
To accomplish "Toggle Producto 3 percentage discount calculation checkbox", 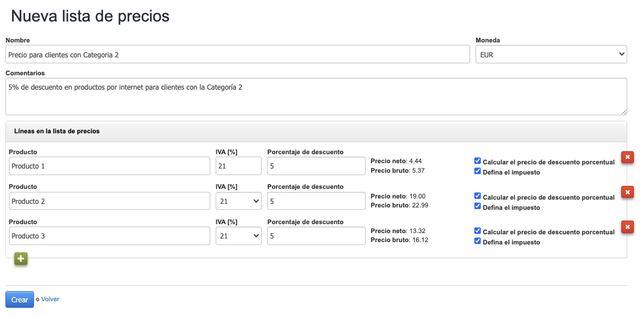I will [x=477, y=231].
